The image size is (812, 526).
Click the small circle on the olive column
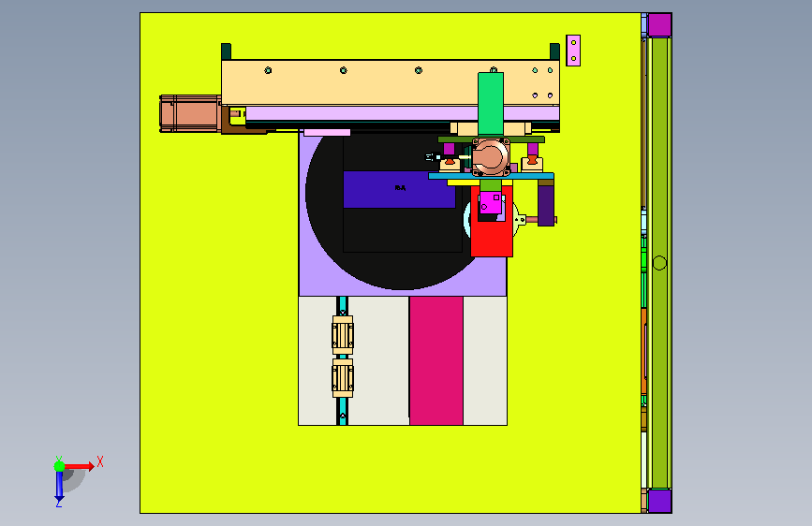coord(659,263)
